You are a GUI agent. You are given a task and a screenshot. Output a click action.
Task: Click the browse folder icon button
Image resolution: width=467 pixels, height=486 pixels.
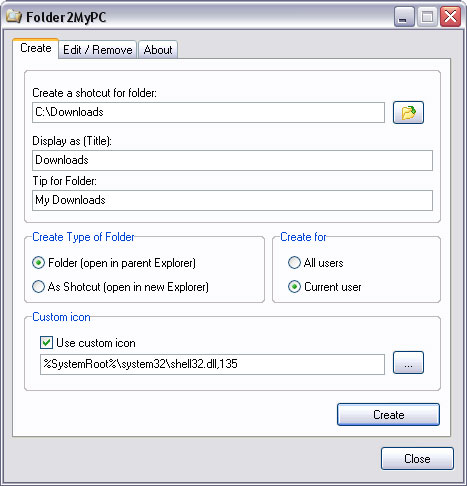(x=408, y=113)
